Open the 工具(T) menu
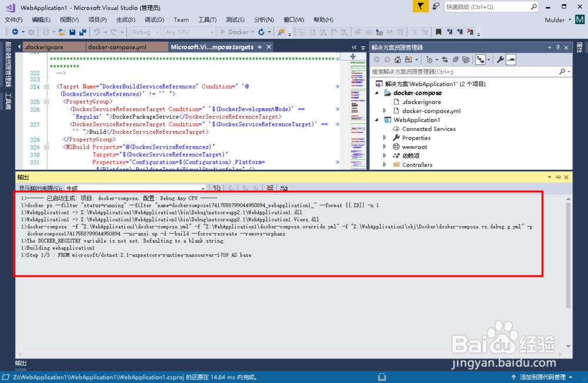 pyautogui.click(x=208, y=20)
